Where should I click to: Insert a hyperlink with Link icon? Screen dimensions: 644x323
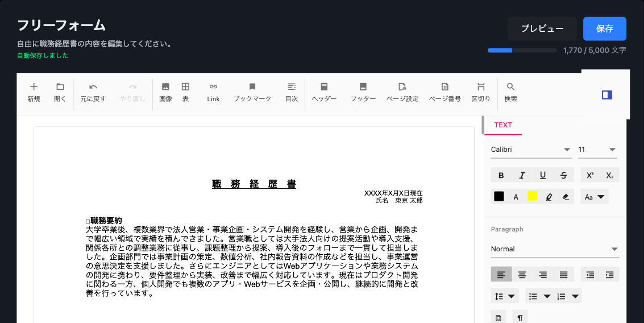[x=213, y=92]
